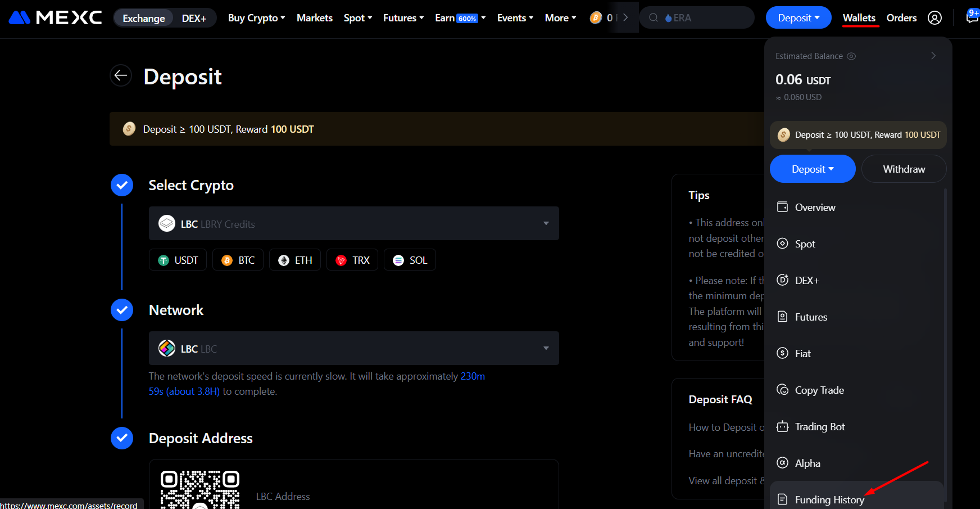Open the Network LBC dropdown
980x509 pixels.
tap(354, 348)
